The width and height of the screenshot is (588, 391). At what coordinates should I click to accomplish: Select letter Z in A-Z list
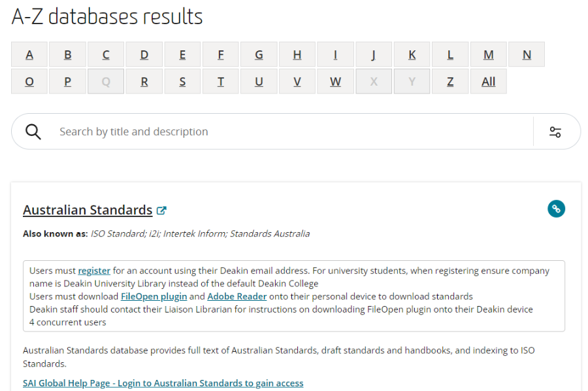pyautogui.click(x=450, y=82)
